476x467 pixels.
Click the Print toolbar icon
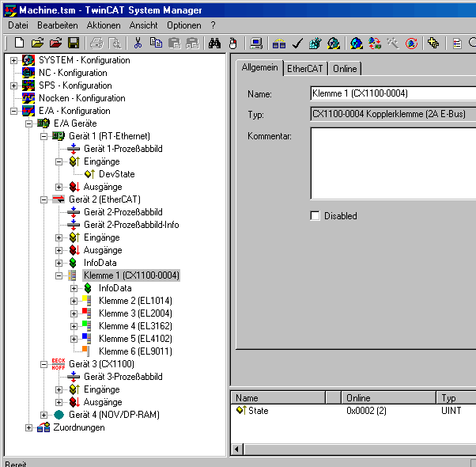pyautogui.click(x=96, y=43)
